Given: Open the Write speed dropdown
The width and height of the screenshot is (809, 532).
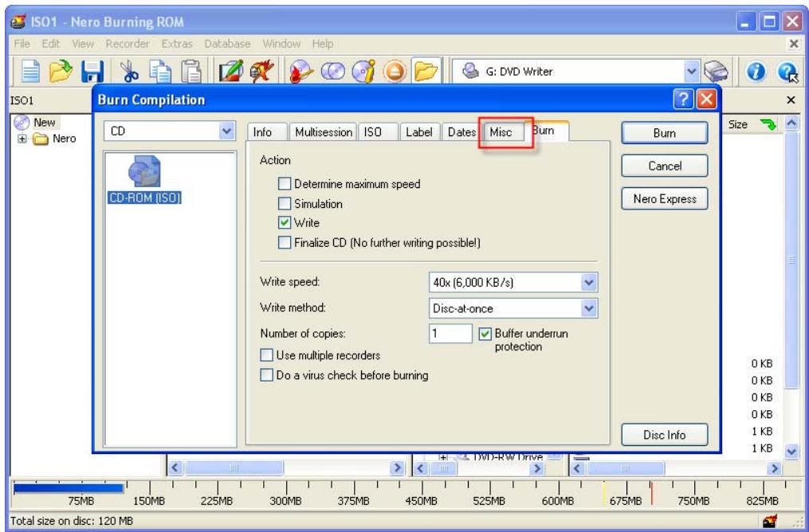Looking at the screenshot, I should (589, 282).
